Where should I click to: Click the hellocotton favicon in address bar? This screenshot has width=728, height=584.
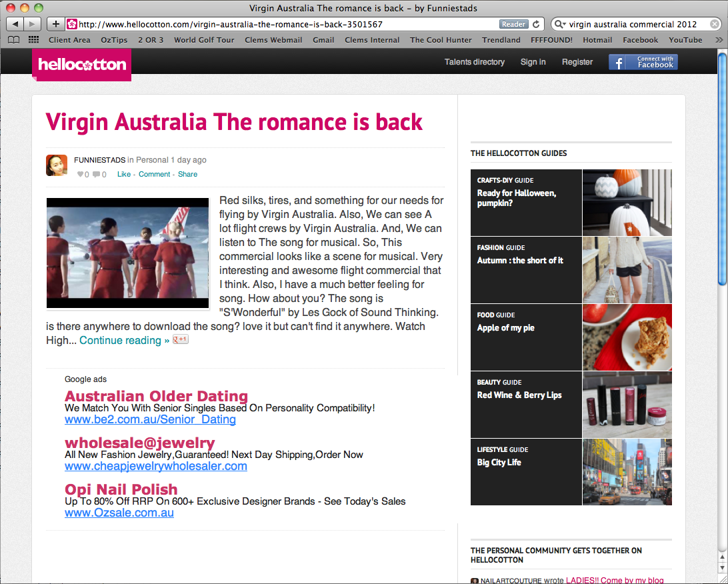click(x=72, y=24)
